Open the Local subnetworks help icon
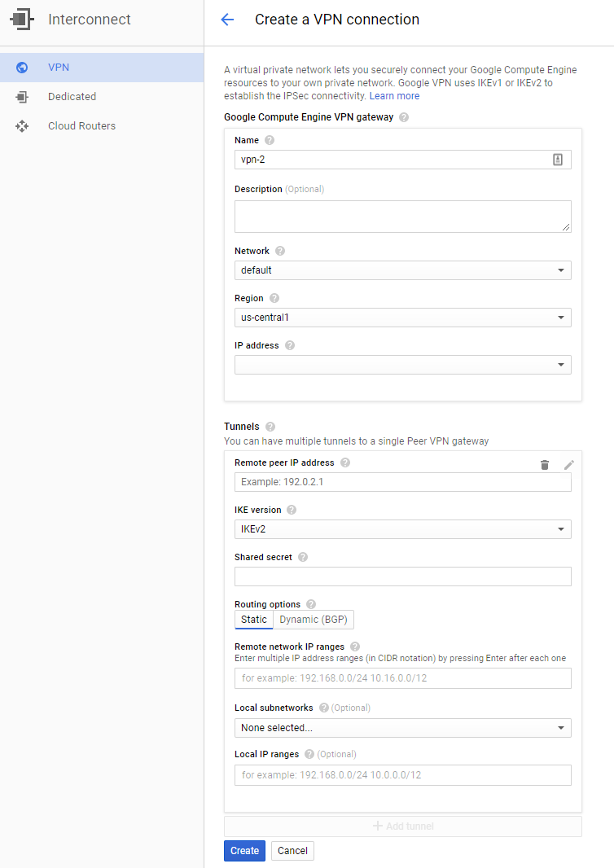This screenshot has height=868, width=614. 324,708
